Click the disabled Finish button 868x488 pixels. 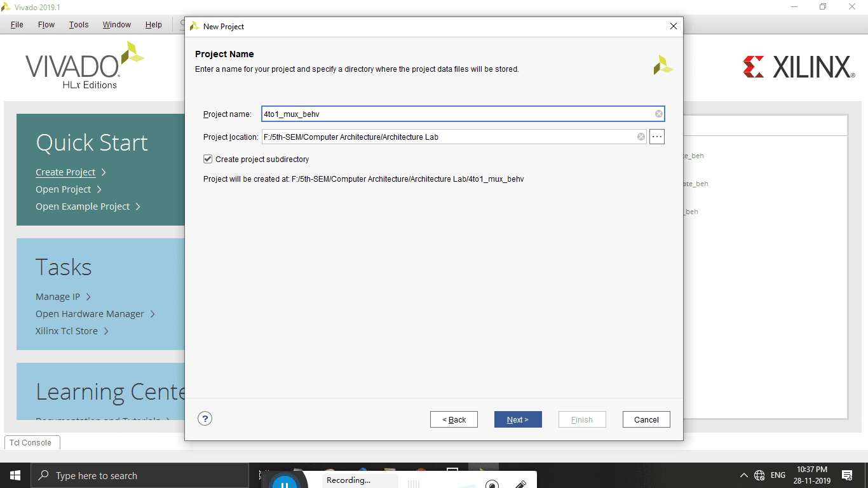(582, 419)
